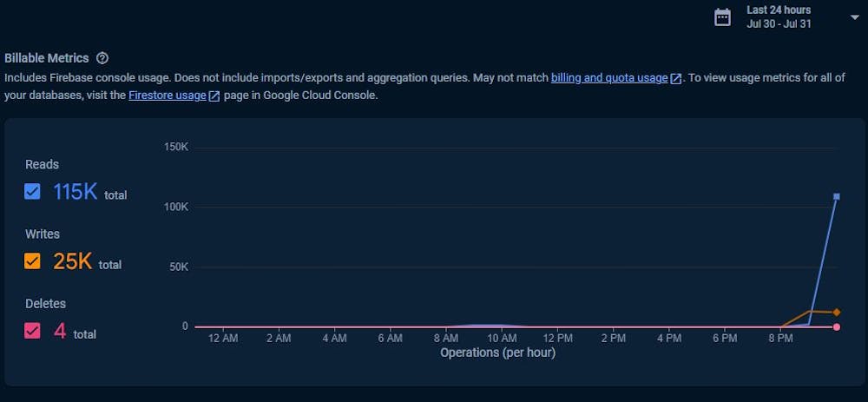Uncheck the Reads checkbox

click(32, 192)
